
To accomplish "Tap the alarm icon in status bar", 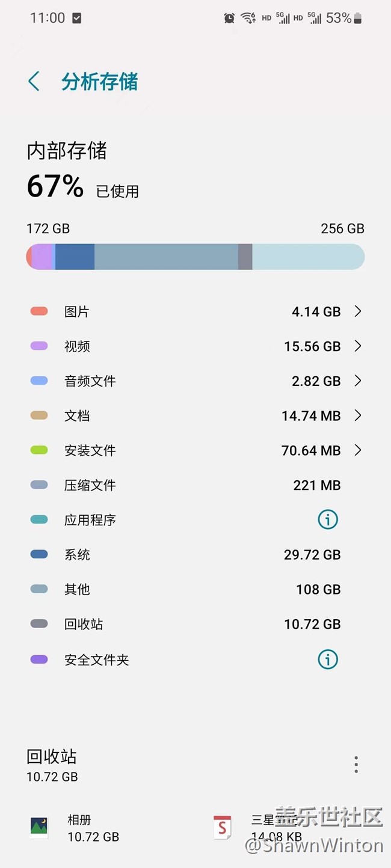I will [x=229, y=18].
